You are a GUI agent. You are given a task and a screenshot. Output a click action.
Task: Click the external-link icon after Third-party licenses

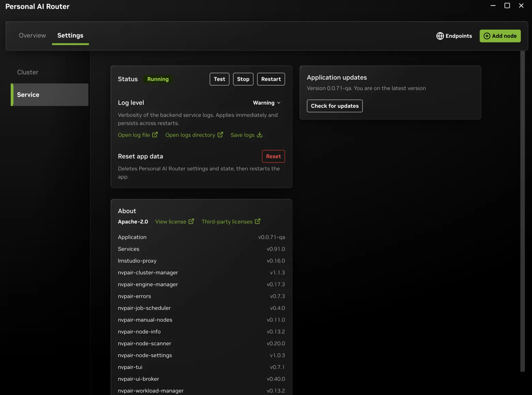(x=257, y=221)
